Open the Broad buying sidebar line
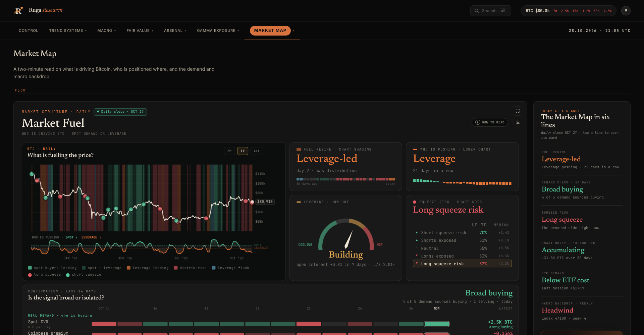 [582, 190]
